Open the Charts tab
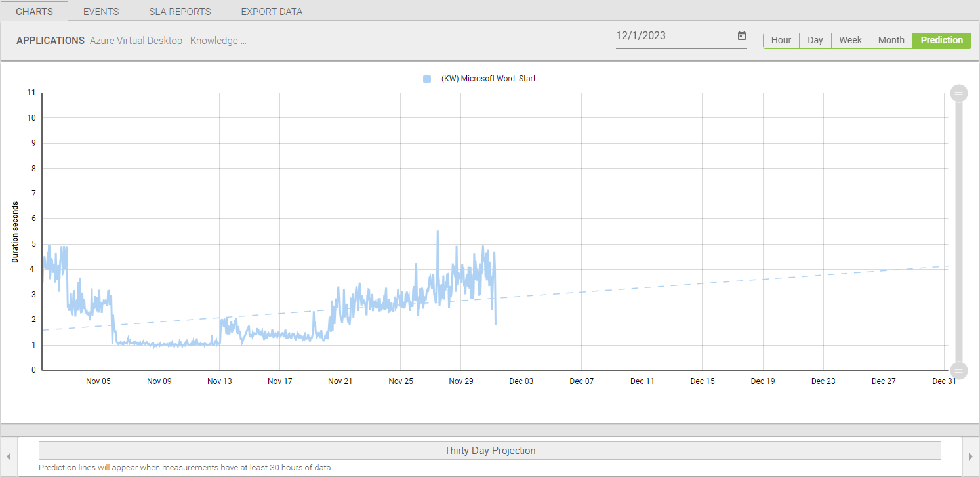The height and width of the screenshot is (477, 980). coord(34,11)
